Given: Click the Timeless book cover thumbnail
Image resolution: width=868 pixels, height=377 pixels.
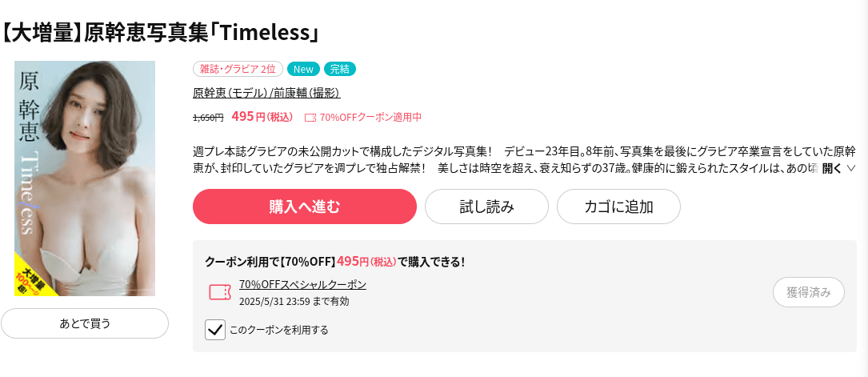Looking at the screenshot, I should (85, 178).
